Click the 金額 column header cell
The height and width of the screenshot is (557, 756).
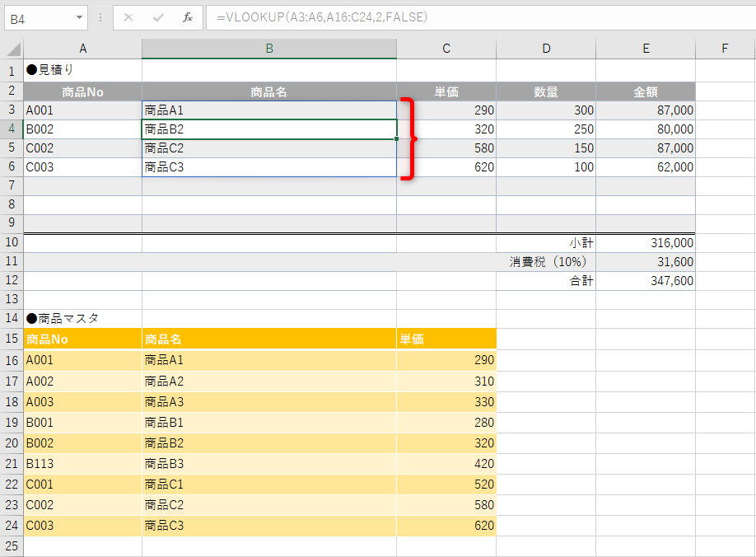pos(646,91)
